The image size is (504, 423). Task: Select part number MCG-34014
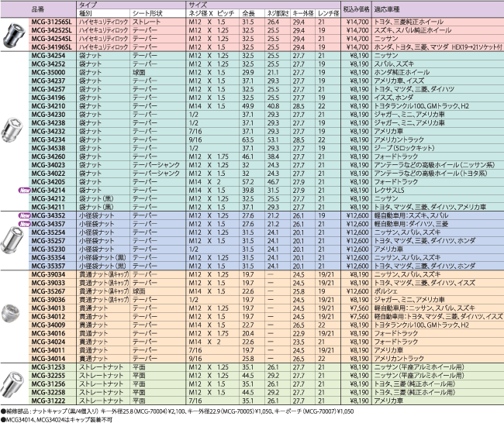click(x=48, y=359)
